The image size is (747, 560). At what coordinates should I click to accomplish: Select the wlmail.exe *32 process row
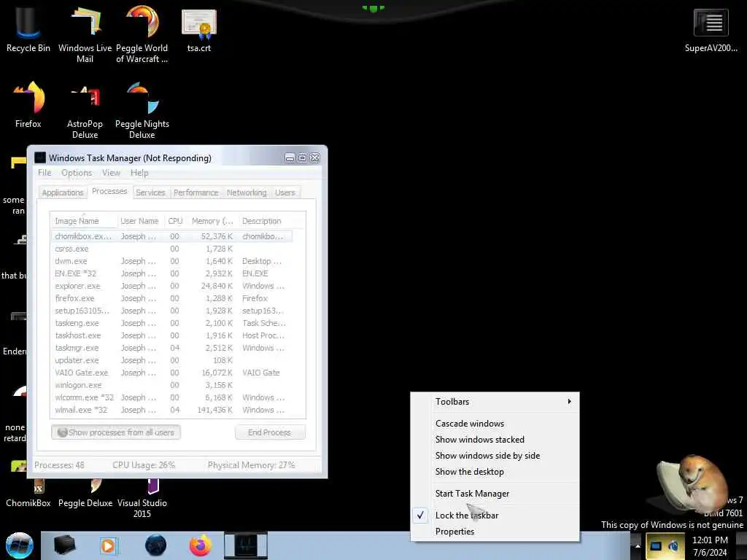click(x=171, y=410)
